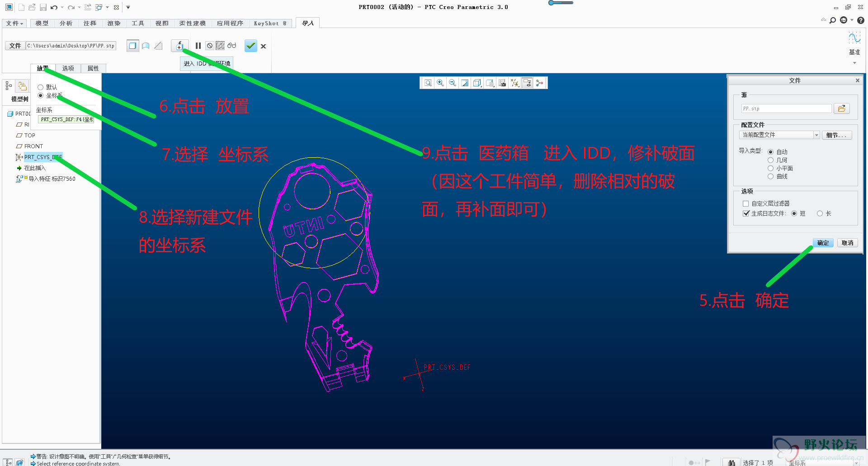Select the 长 log file radio
Viewport: 868px width, 466px height.
pos(820,213)
